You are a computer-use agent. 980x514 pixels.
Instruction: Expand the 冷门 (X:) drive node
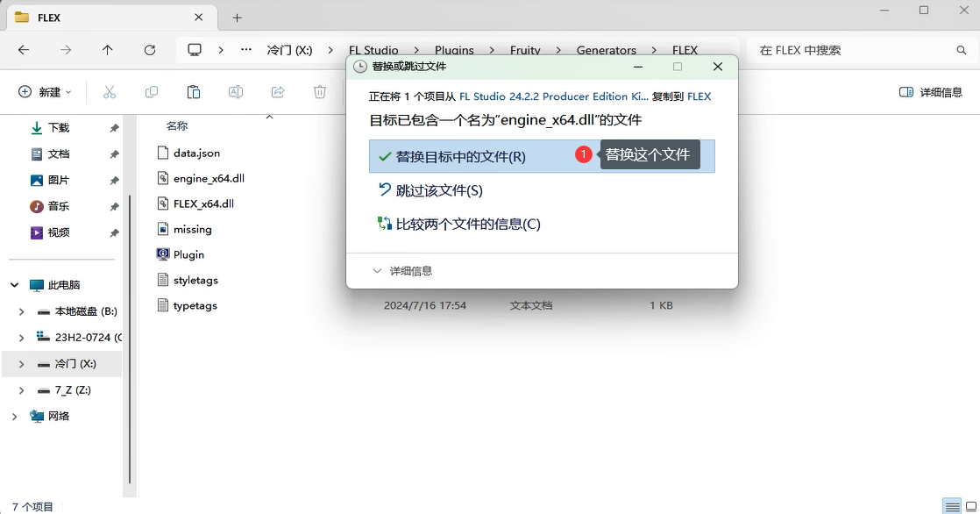pyautogui.click(x=21, y=364)
